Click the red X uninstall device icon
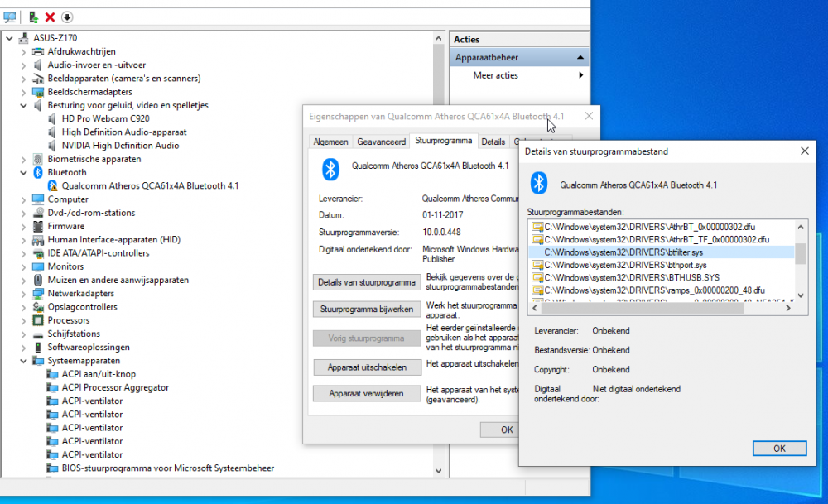The width and height of the screenshot is (828, 504). (x=50, y=17)
